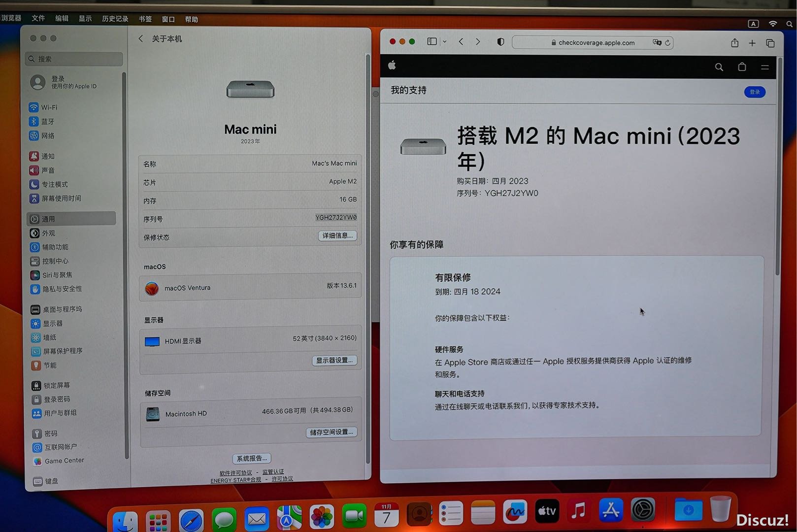
Task: Open App Store from the Dock
Action: pyautogui.click(x=611, y=510)
